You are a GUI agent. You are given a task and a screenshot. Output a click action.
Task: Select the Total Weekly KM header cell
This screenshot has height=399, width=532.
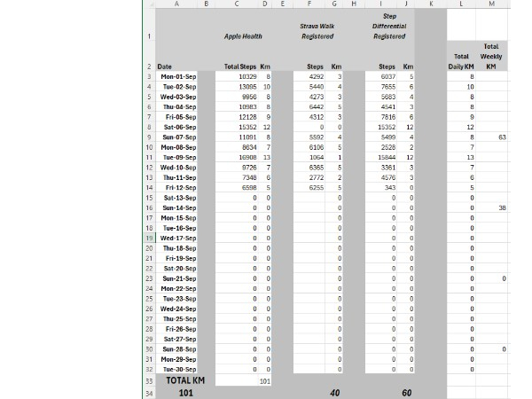pos(491,56)
